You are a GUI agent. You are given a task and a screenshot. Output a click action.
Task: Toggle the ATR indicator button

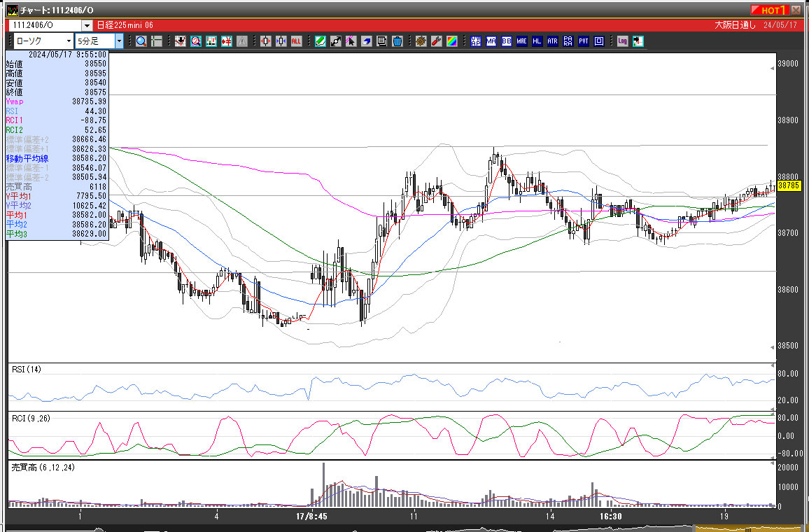553,41
